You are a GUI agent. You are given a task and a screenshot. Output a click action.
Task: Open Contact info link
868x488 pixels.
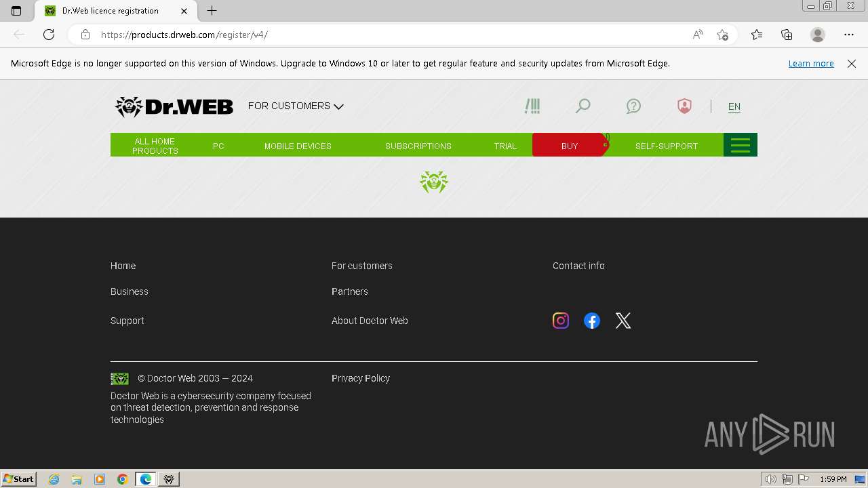578,266
